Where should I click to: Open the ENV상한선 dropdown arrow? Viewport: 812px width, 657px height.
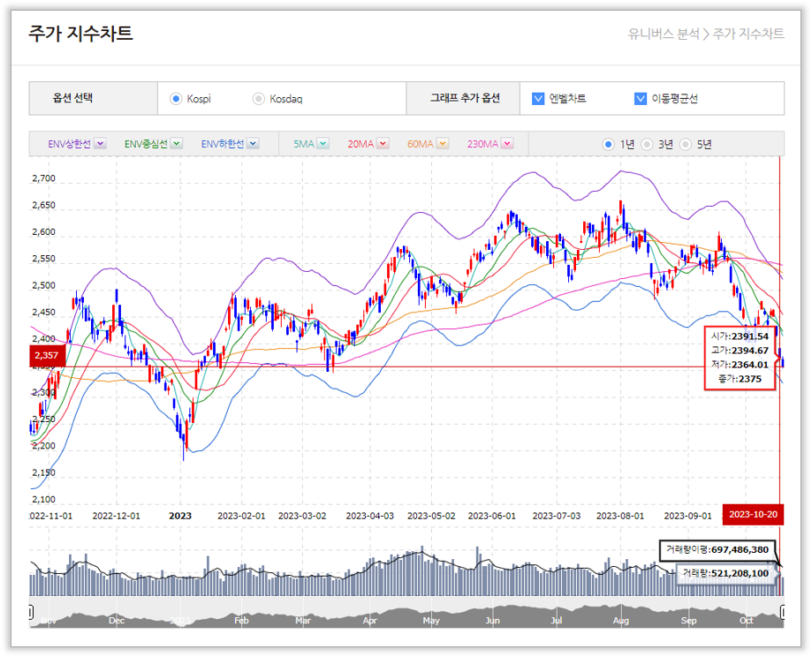pos(100,144)
